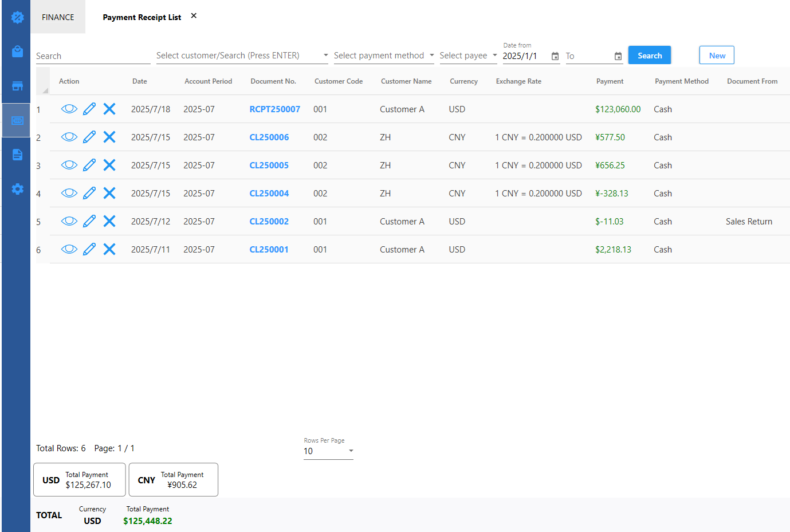View receipt CL250004 using eye icon
Image resolution: width=790 pixels, height=532 pixels.
[x=69, y=193]
